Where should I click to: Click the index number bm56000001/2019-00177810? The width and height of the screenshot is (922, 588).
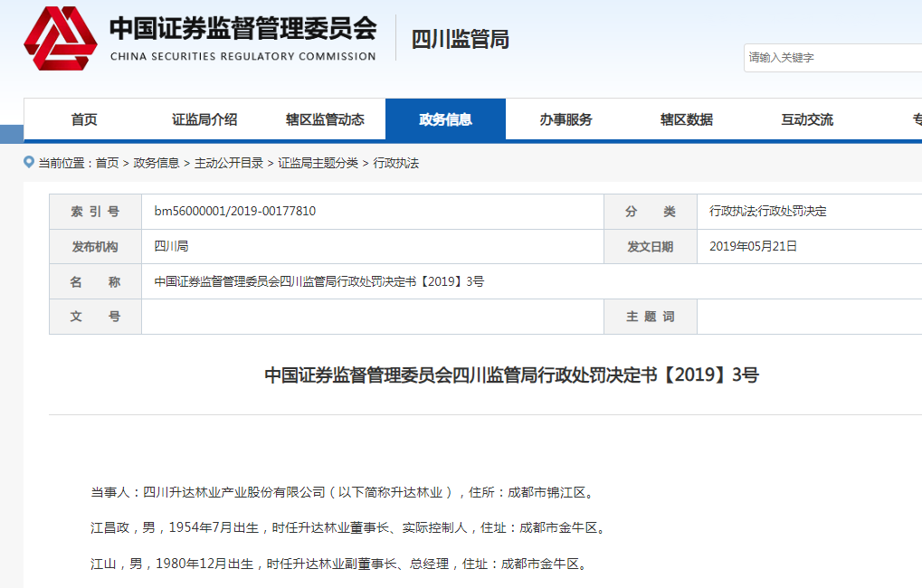(235, 211)
